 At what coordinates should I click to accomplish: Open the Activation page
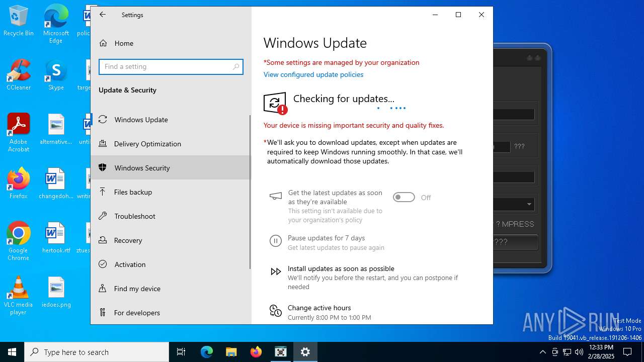[170, 264]
